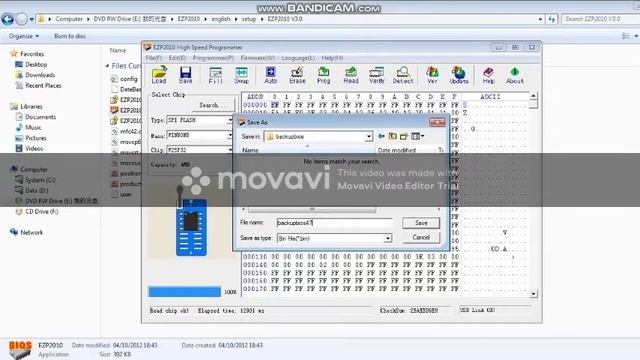Click hex view scroll down arrow
Viewport: 640px width, 360px height.
533,294
